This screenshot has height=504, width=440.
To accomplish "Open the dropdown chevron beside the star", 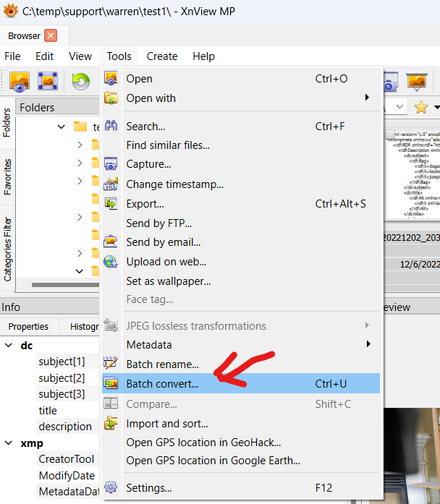I will click(x=399, y=106).
